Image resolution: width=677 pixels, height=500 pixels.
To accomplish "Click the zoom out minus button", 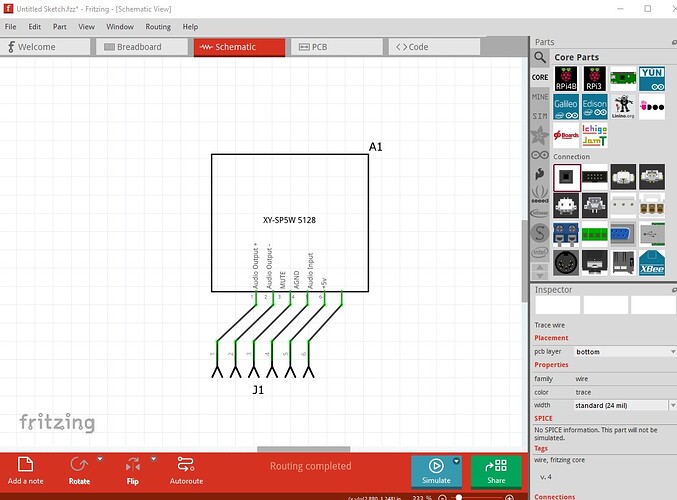I will [x=443, y=498].
